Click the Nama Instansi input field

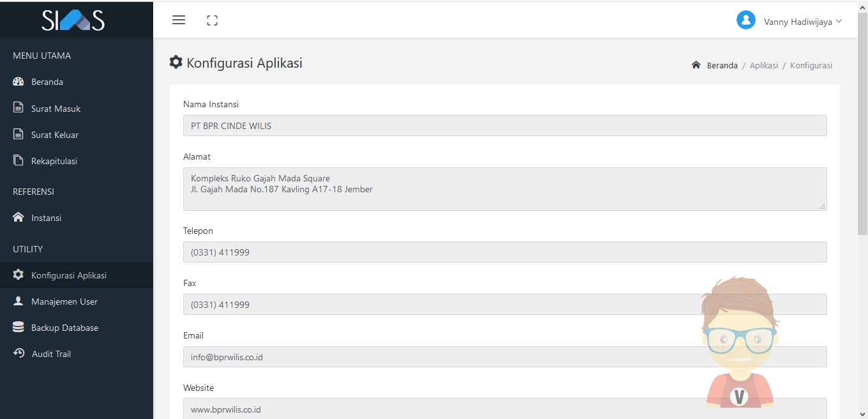point(504,126)
